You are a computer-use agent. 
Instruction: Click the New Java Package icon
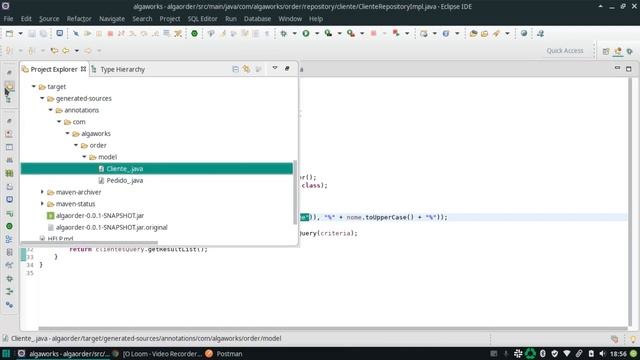pyautogui.click(x=424, y=33)
